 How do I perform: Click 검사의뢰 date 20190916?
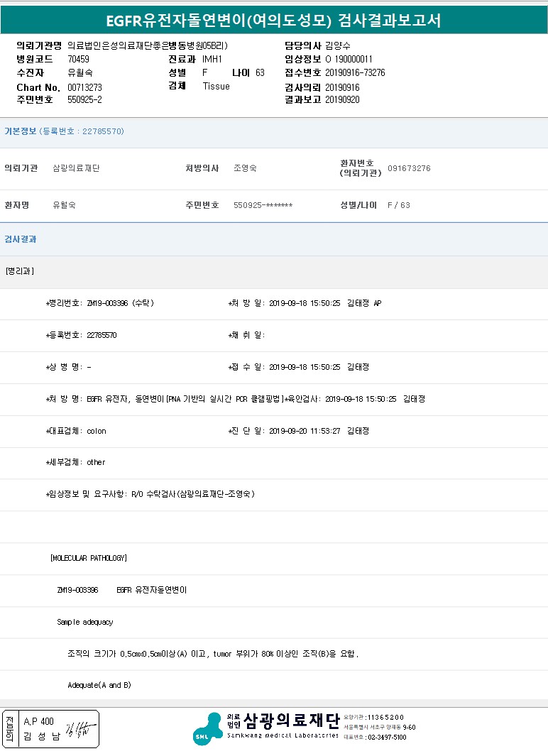[342, 87]
